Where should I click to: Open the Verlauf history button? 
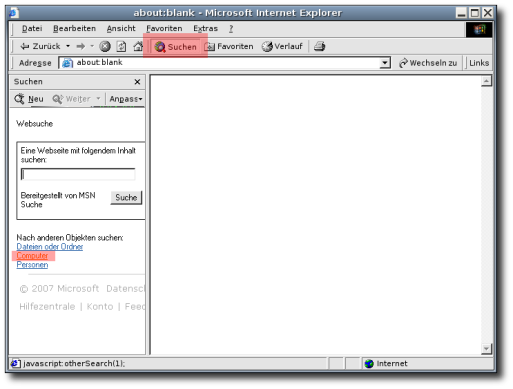point(282,46)
